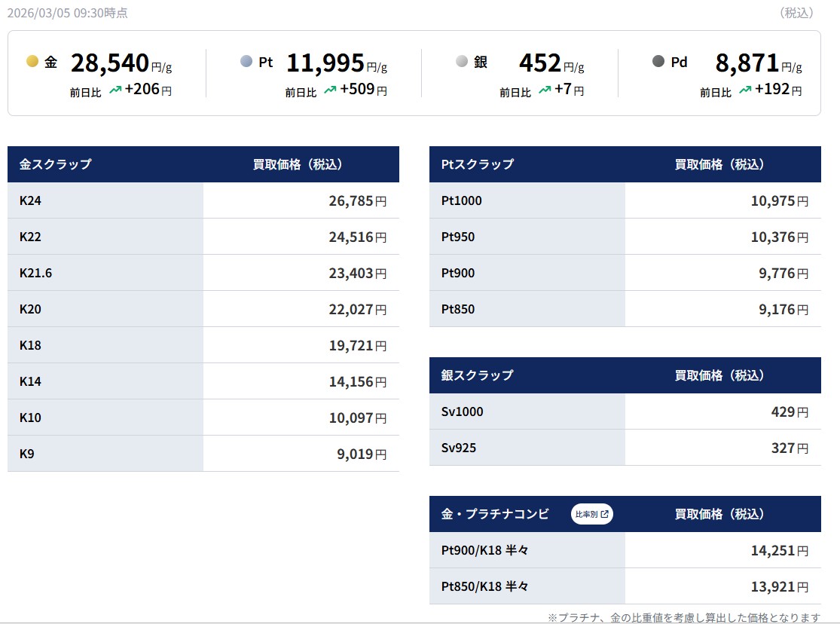
Task: Click the price 13,921円
Action: (x=780, y=587)
